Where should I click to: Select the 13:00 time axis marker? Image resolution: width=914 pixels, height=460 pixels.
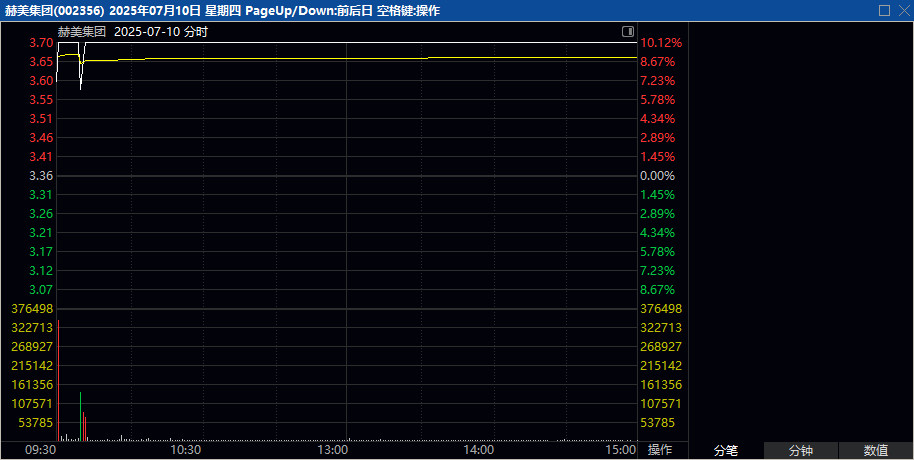(x=332, y=450)
